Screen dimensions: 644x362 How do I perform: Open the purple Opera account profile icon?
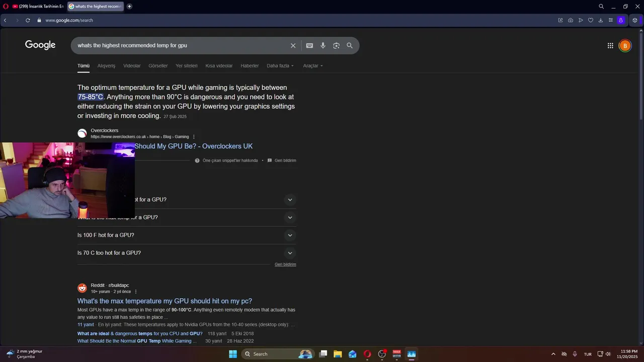[x=621, y=20]
